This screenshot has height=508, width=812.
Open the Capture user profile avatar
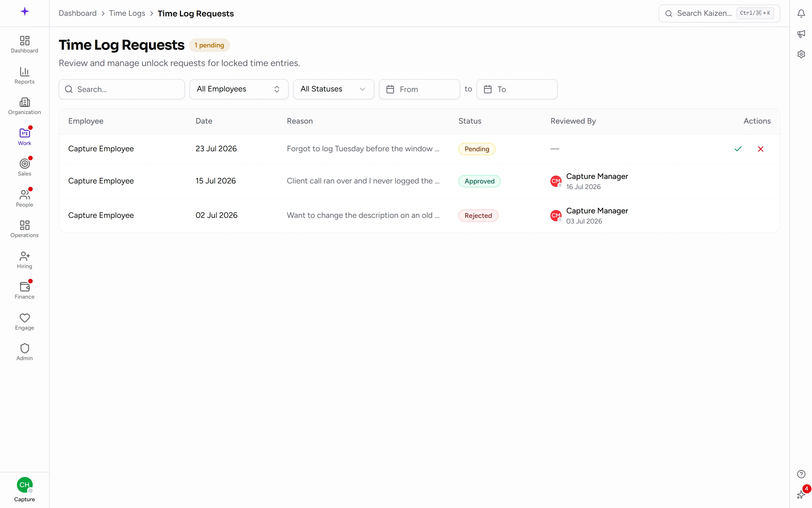point(25,485)
